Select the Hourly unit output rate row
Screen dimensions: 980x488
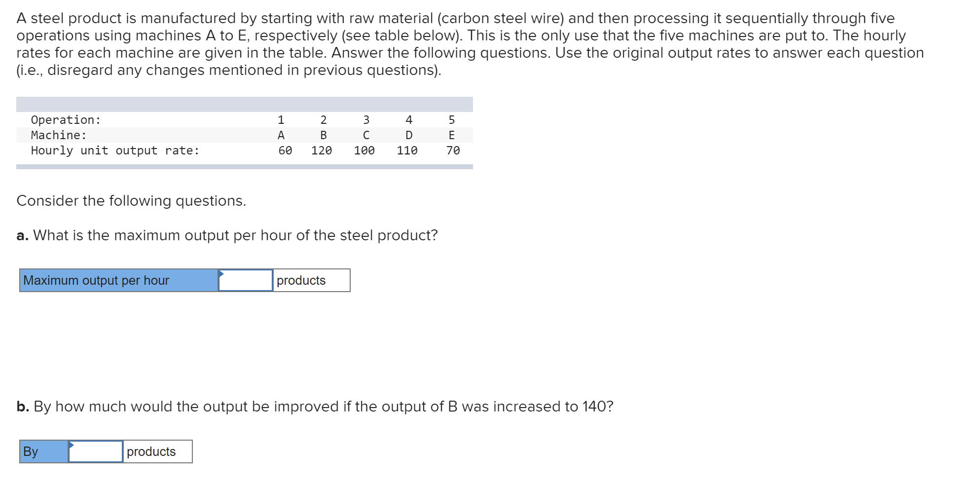[115, 150]
